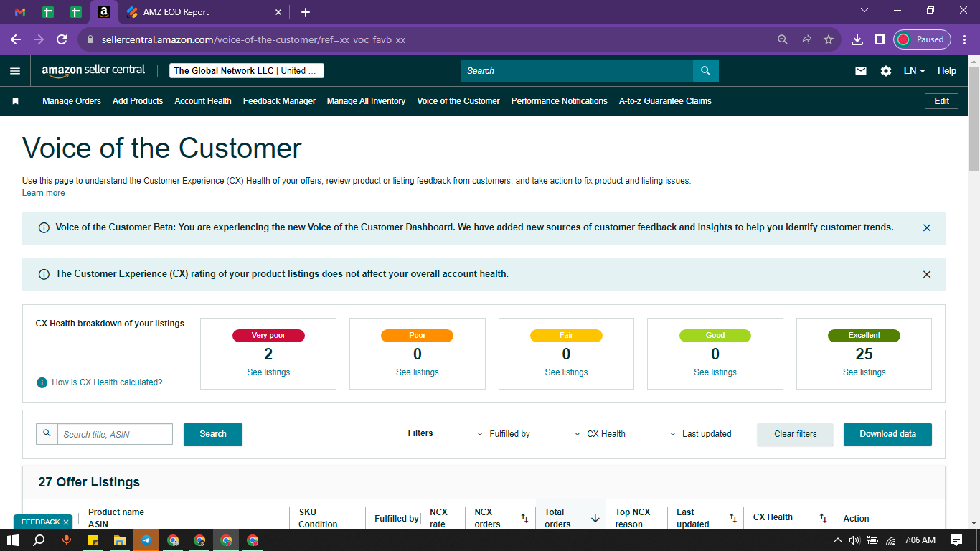Click the info icon beside CX Health calculated
The image size is (980, 551).
tap(42, 382)
